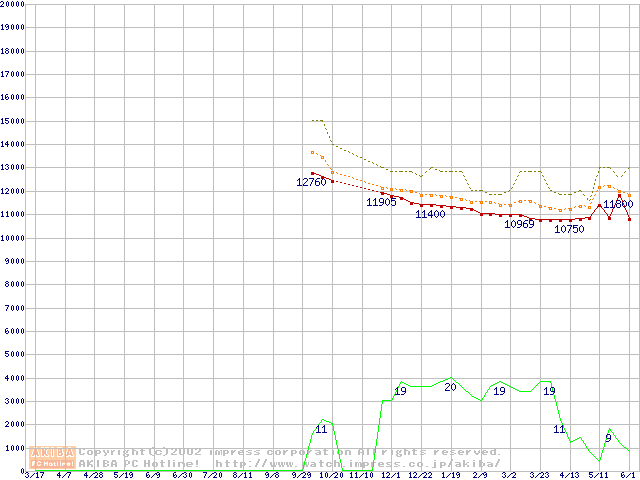This screenshot has width=640, height=480.
Task: Click the 11800 price data label
Action: [617, 204]
